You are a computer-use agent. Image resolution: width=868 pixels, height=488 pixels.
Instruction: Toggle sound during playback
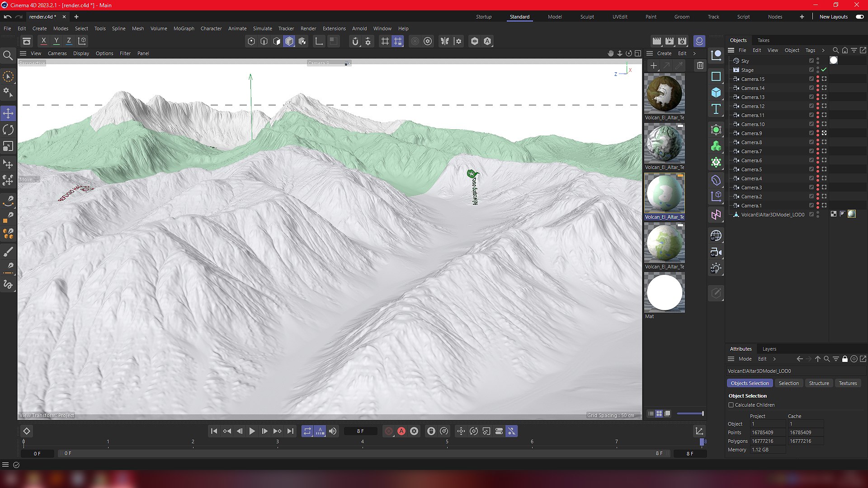[333, 432]
